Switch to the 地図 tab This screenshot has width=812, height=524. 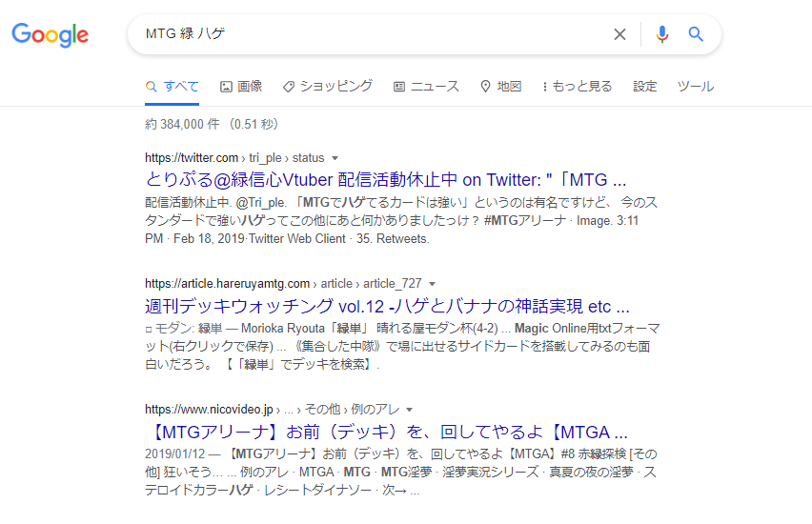click(500, 87)
